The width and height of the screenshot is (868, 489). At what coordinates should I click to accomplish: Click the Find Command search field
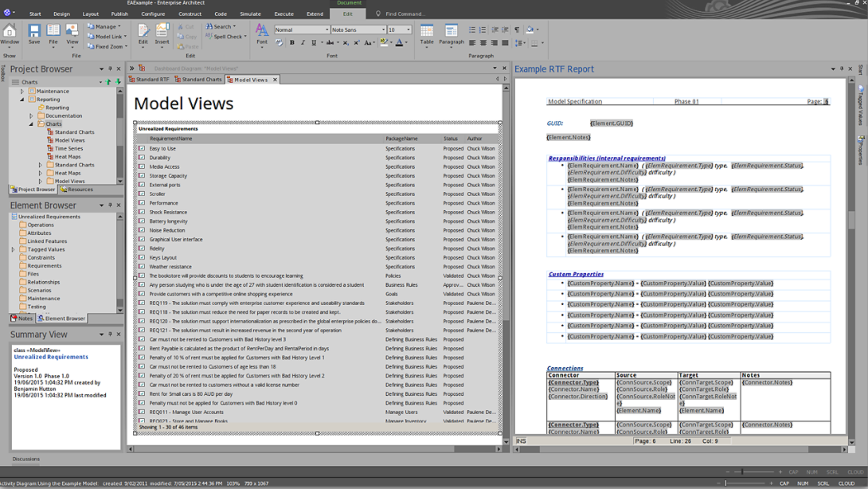pos(405,14)
